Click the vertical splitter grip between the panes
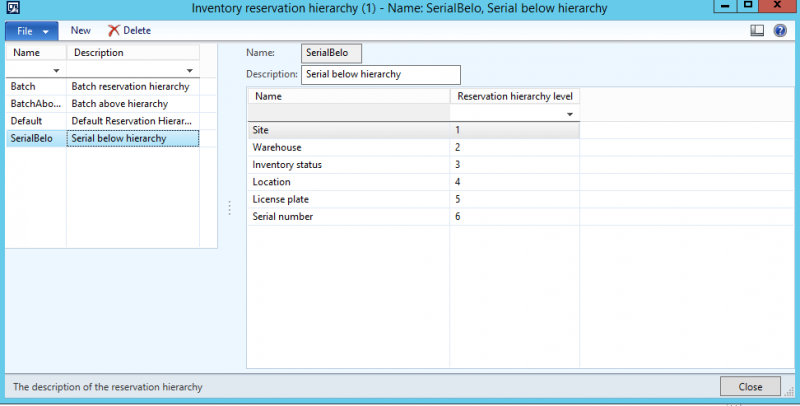Screen dimensions: 800x406 (x=230, y=208)
